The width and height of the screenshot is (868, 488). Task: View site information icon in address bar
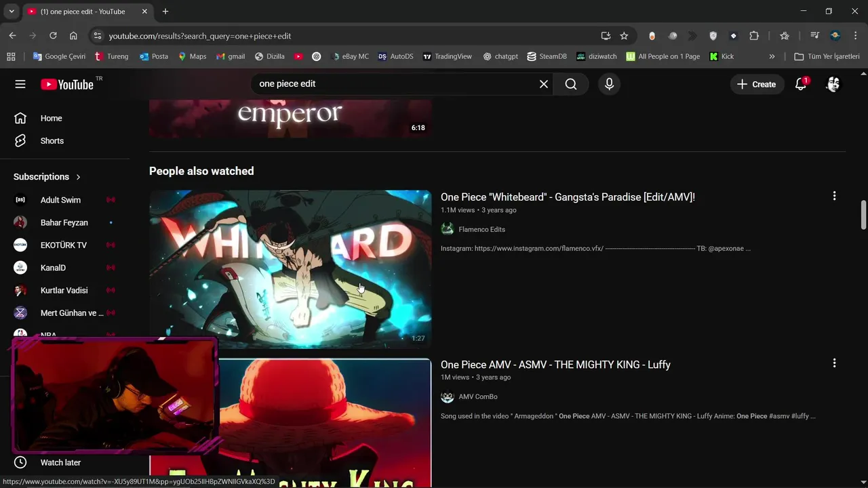tap(97, 36)
